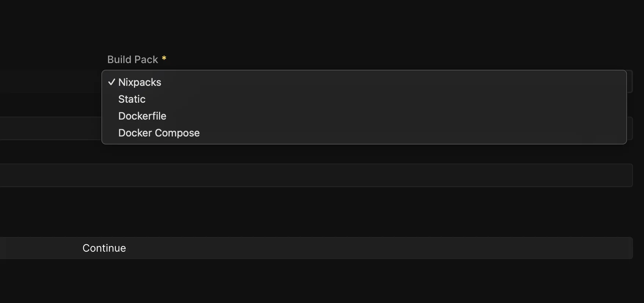This screenshot has height=303, width=644.
Task: Click the Build Pack field label
Action: click(x=133, y=59)
